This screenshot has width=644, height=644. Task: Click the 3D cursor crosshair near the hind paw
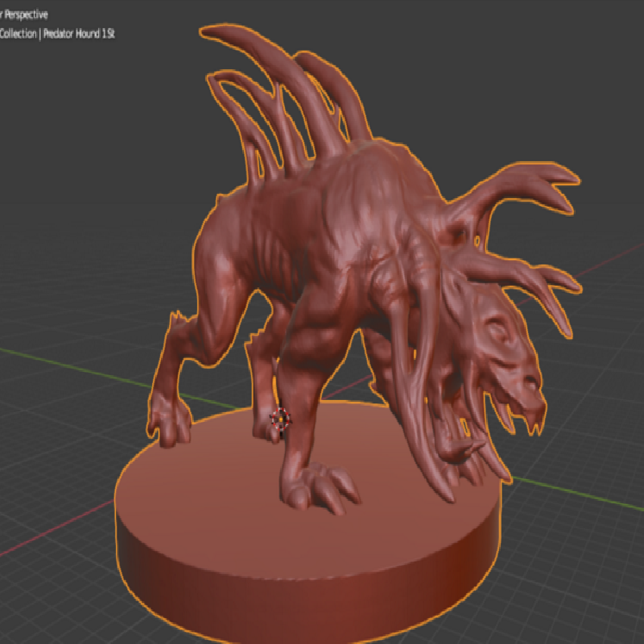280,419
